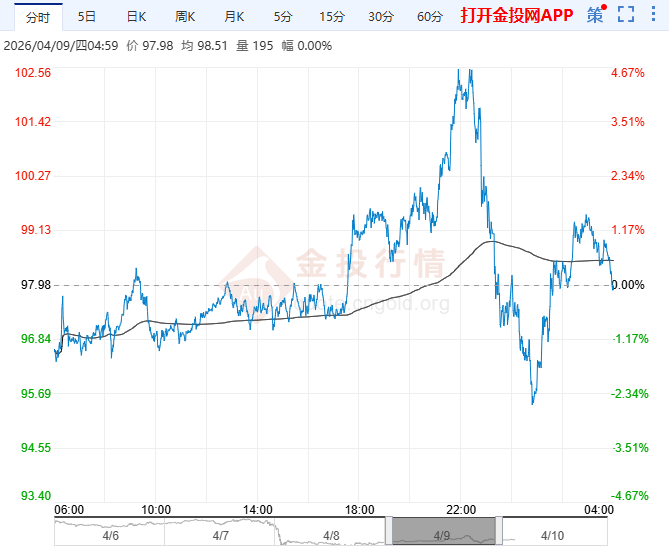
Task: Select the 周K weekly tab
Action: click(185, 17)
